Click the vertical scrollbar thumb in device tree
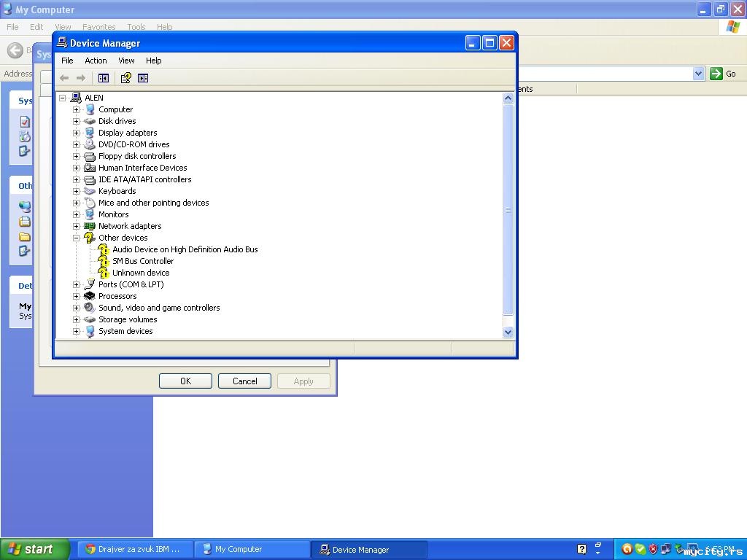This screenshot has height=560, width=747. [x=508, y=209]
